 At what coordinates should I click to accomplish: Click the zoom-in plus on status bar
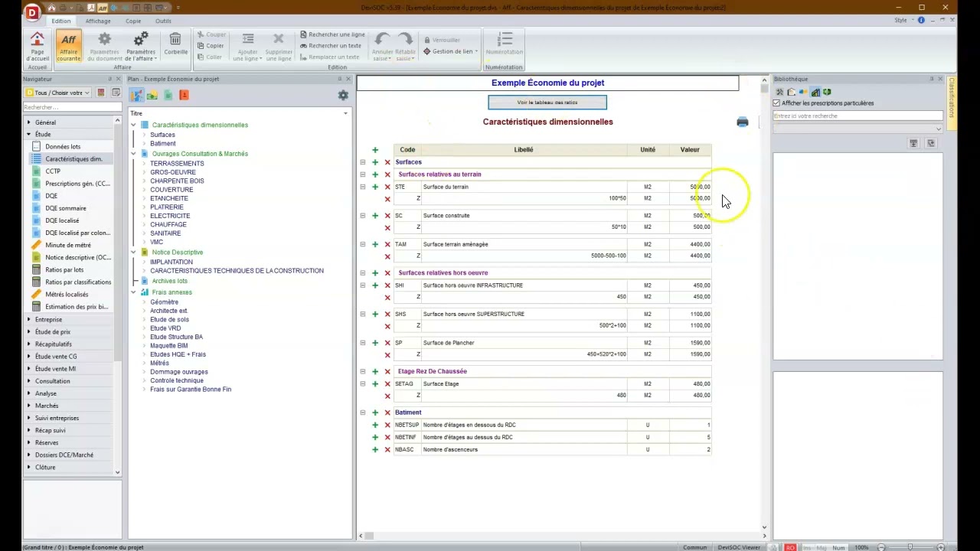click(x=939, y=547)
